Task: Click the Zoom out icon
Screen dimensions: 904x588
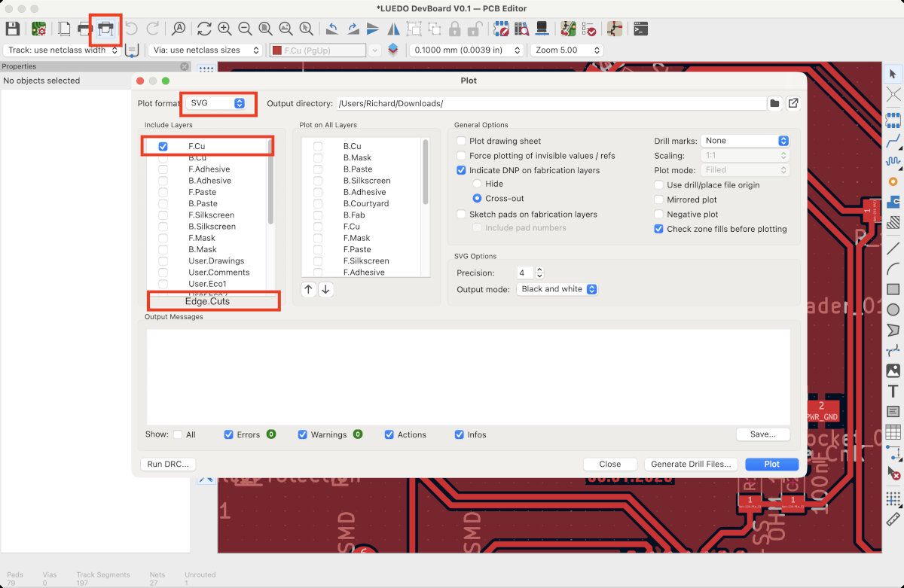Action: tap(245, 29)
